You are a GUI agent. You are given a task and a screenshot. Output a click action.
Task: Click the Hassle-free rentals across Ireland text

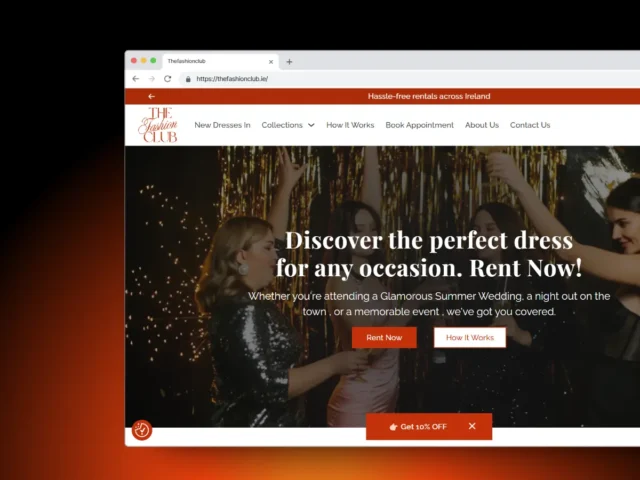(x=429, y=96)
